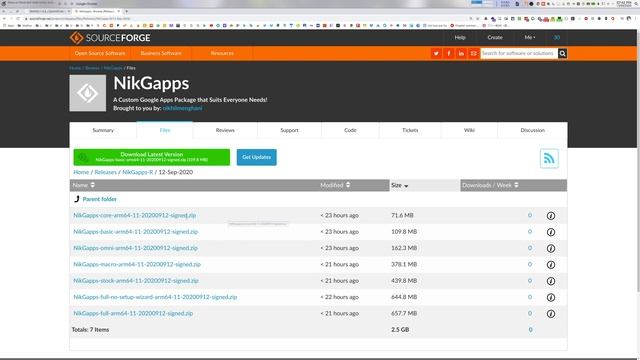Click the 2.5 GB total size

[400, 329]
